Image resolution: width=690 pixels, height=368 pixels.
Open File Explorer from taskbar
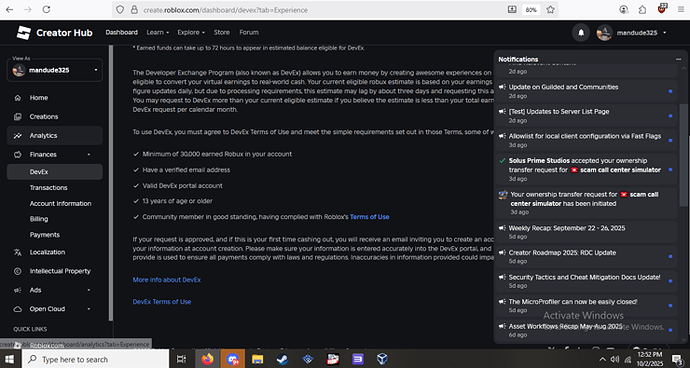pyautogui.click(x=257, y=359)
